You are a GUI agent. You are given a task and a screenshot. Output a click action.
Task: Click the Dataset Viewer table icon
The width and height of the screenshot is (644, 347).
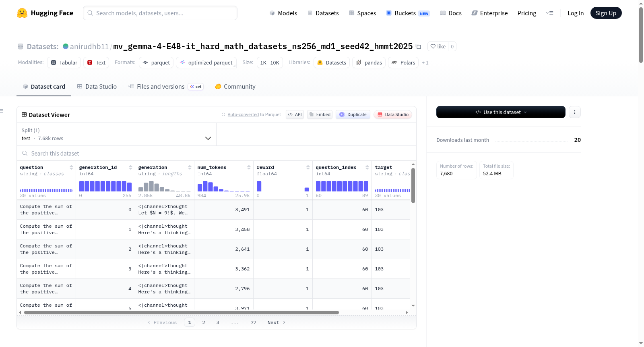pyautogui.click(x=24, y=114)
